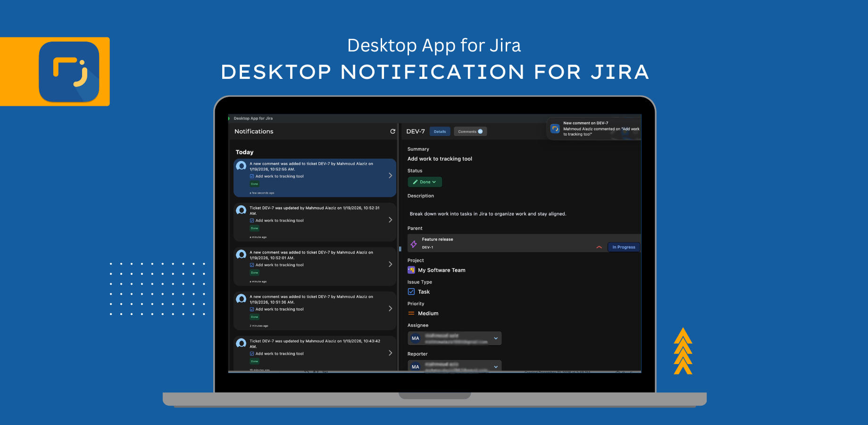This screenshot has height=425, width=868.
Task: Check the first notification's tracking tool checkbox
Action: (251, 176)
